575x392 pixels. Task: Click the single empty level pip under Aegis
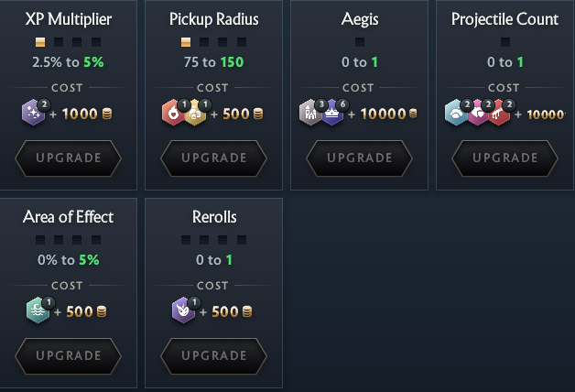(x=360, y=42)
